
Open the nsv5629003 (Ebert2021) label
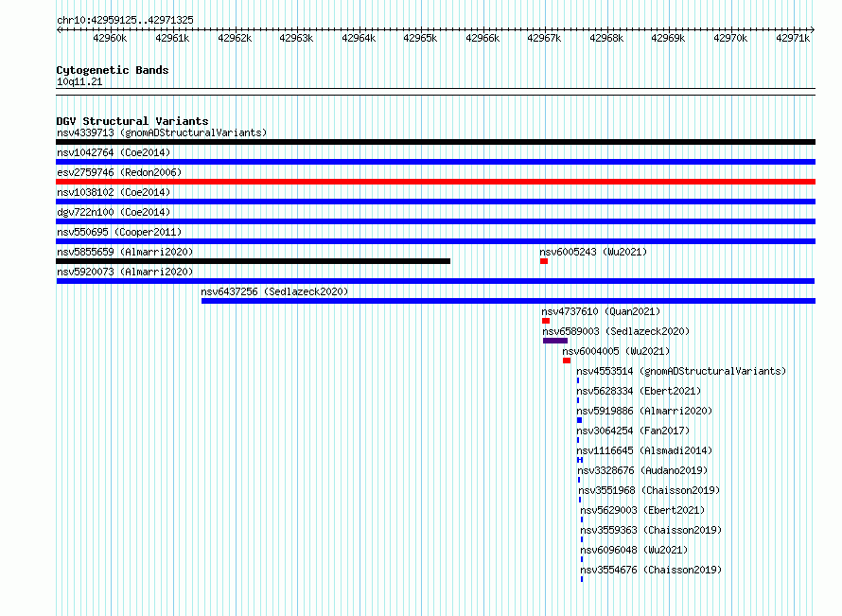tap(642, 510)
